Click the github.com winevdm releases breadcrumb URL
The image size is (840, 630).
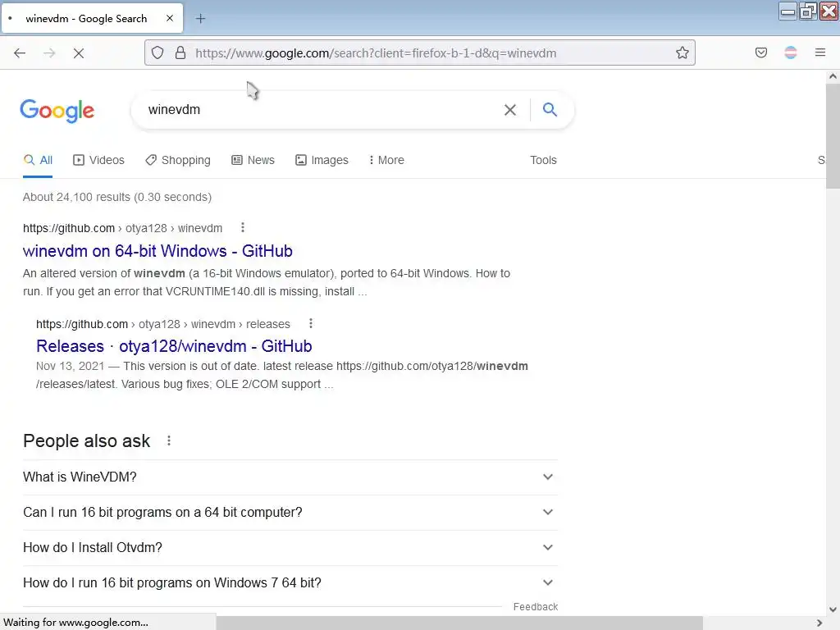pyautogui.click(x=163, y=324)
